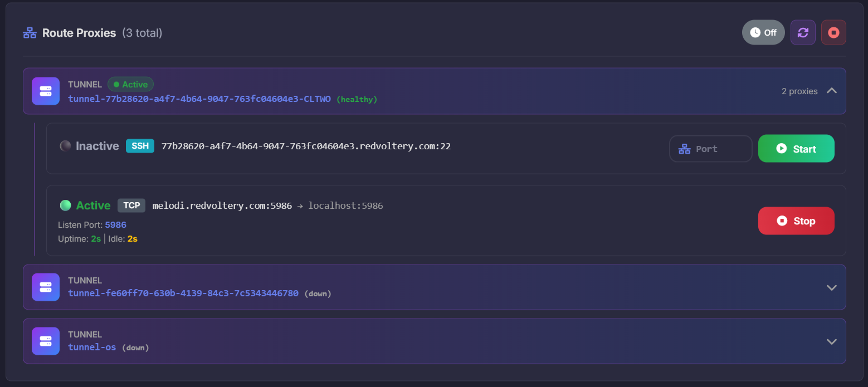
Task: Click the (down) label beside tunnel-os
Action: click(x=135, y=347)
